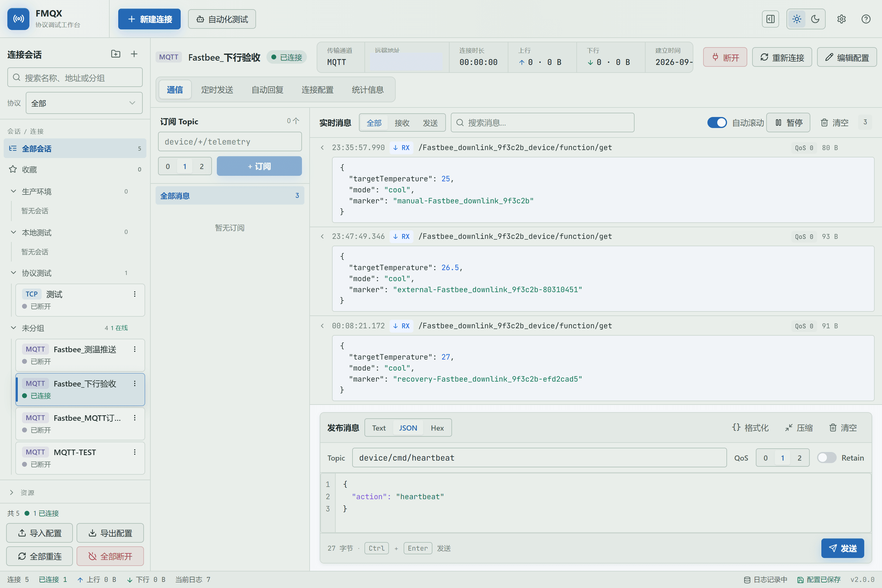The width and height of the screenshot is (882, 588).
Task: Add connection plus icon in sidebar
Action: pyautogui.click(x=134, y=54)
